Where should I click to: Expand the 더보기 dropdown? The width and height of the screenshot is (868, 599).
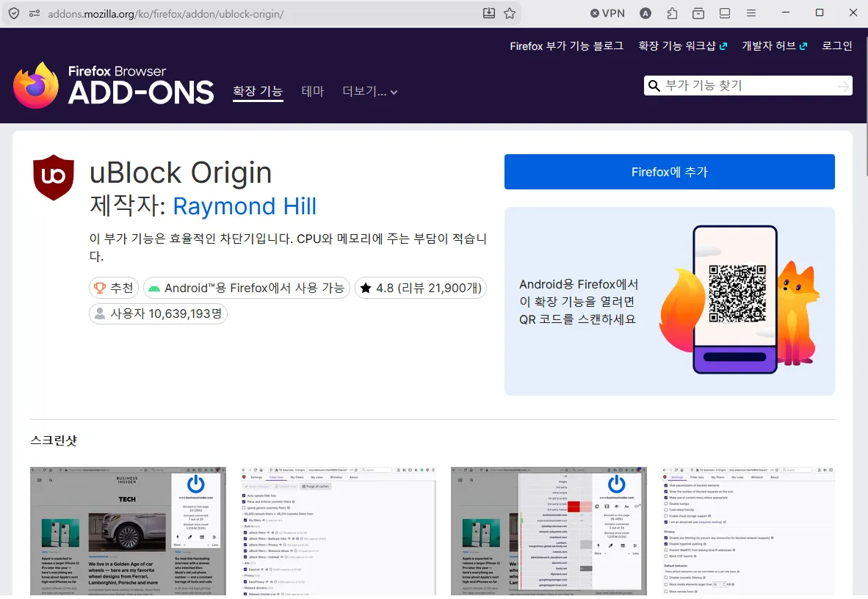point(370,91)
